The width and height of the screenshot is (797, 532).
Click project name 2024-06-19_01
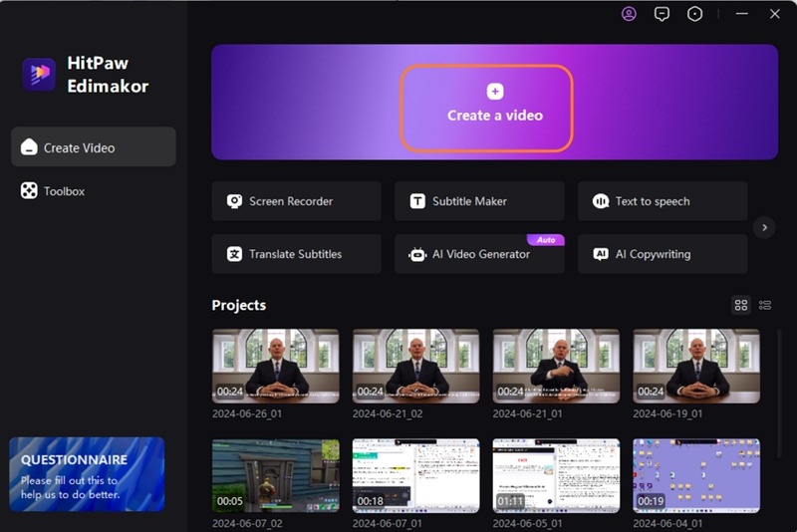click(x=667, y=414)
